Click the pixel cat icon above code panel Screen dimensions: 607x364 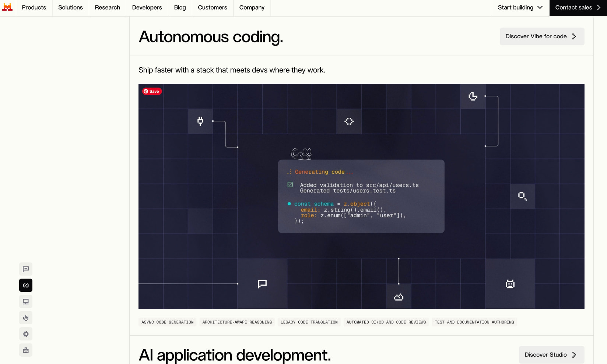point(301,153)
